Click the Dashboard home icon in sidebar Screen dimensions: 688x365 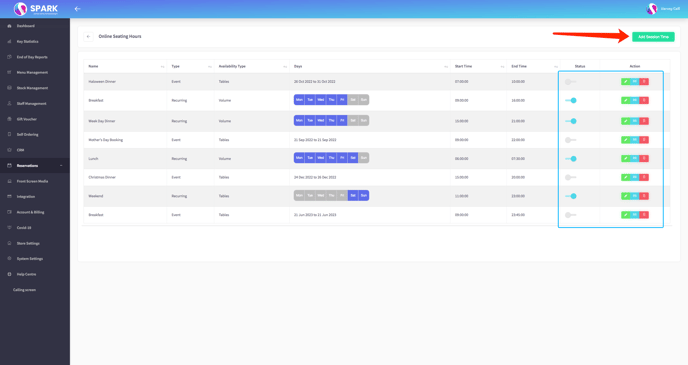tap(9, 26)
